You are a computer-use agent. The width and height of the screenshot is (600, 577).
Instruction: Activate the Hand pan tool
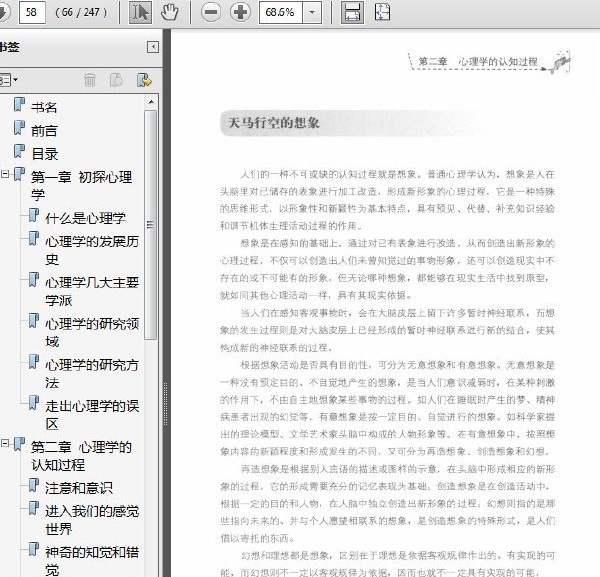(x=169, y=12)
